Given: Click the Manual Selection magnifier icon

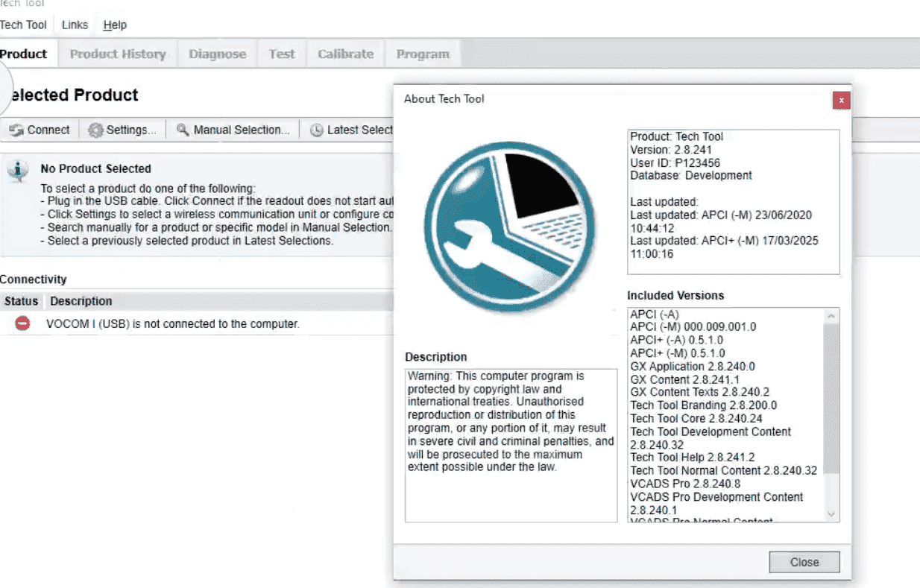Looking at the screenshot, I should (x=183, y=130).
